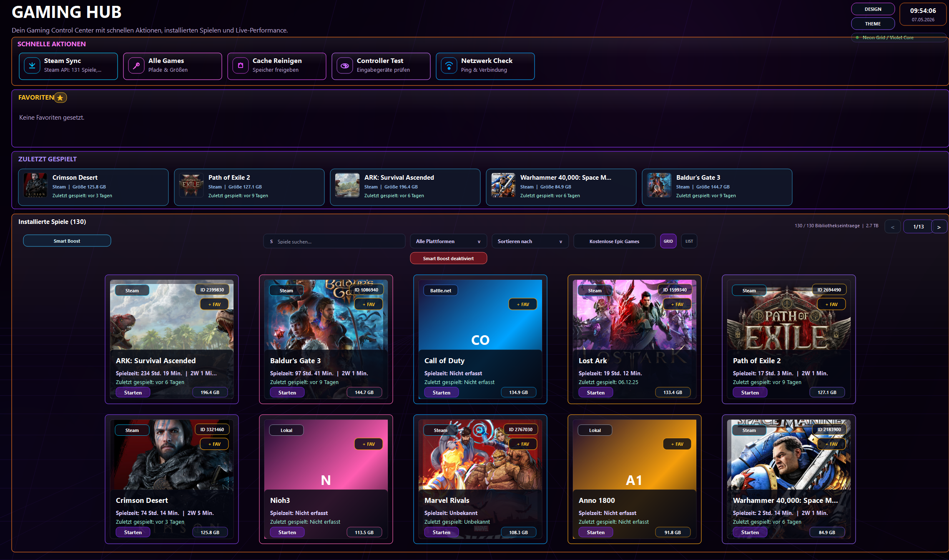The image size is (949, 560).
Task: Add Marvel Rivals to favorites
Action: (x=523, y=444)
